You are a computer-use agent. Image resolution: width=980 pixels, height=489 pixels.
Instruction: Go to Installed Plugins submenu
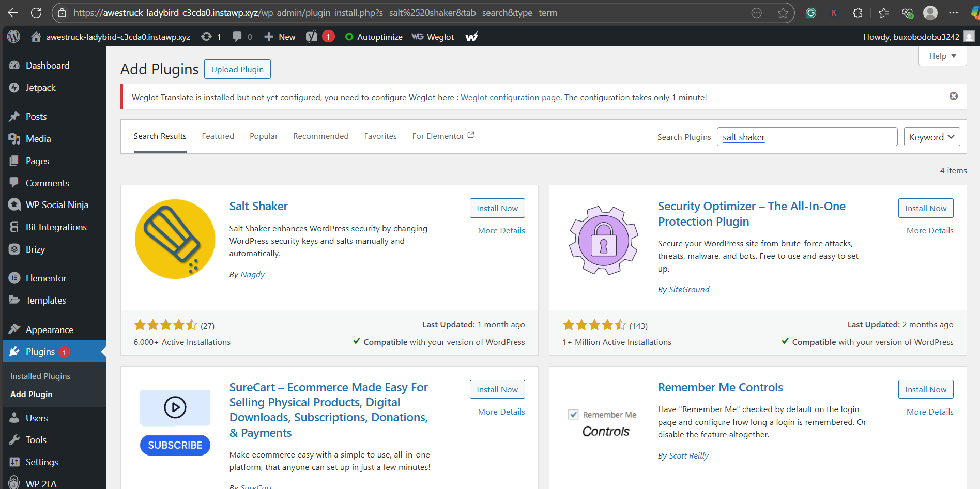(40, 376)
